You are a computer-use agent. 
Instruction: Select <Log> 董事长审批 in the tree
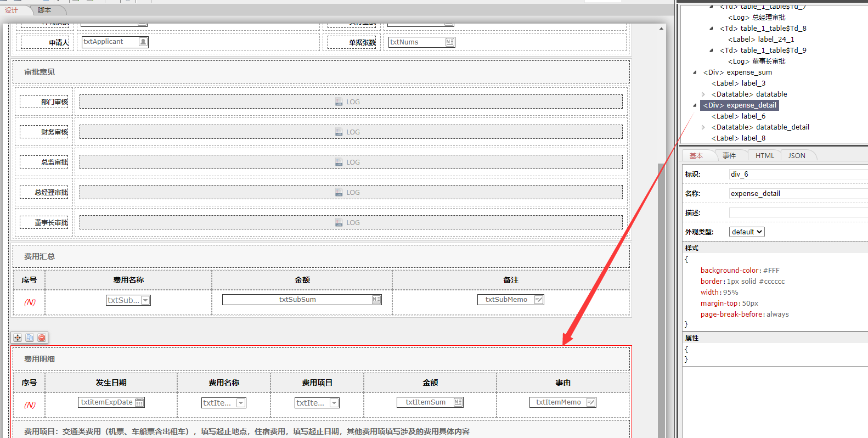[757, 61]
